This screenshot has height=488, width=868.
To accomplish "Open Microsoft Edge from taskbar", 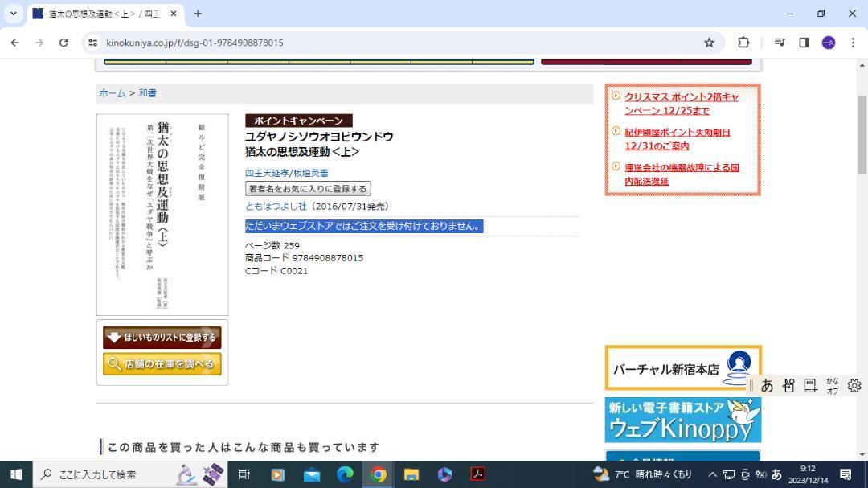I will pyautogui.click(x=345, y=474).
